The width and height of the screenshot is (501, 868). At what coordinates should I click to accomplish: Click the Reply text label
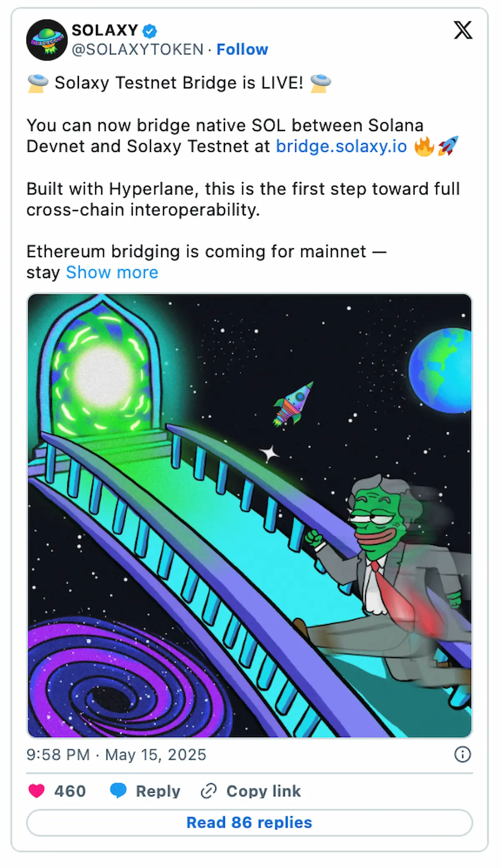pyautogui.click(x=158, y=791)
